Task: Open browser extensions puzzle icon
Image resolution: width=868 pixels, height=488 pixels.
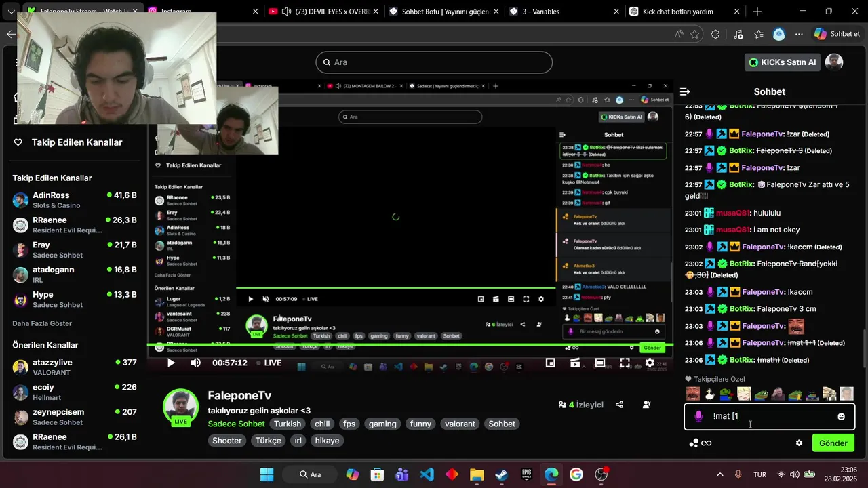Action: [x=715, y=34]
